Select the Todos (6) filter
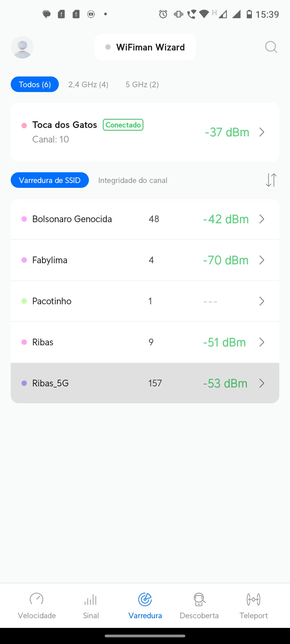Screen dimensions: 290x644 pos(35,85)
